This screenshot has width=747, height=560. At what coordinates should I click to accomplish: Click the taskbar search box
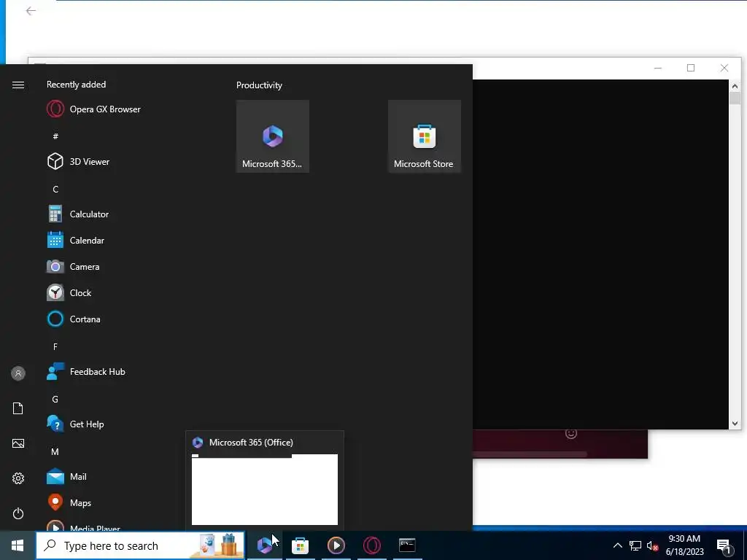141,545
